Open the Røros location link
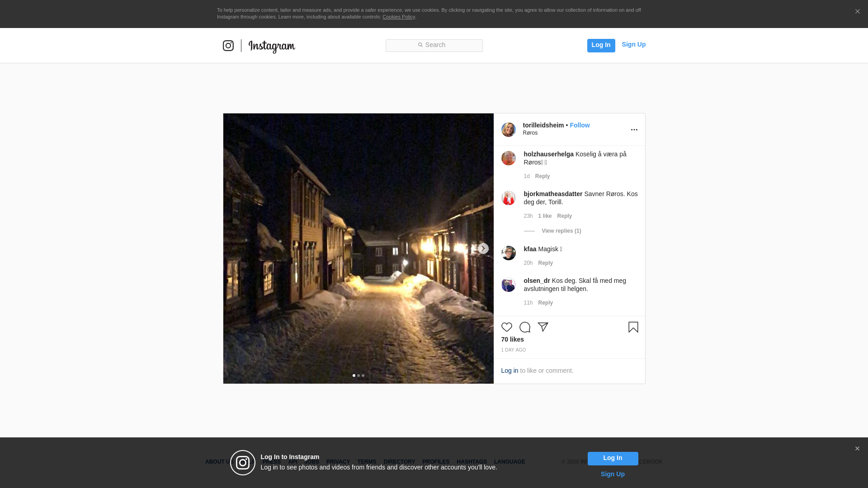The width and height of the screenshot is (868, 488). pyautogui.click(x=530, y=133)
